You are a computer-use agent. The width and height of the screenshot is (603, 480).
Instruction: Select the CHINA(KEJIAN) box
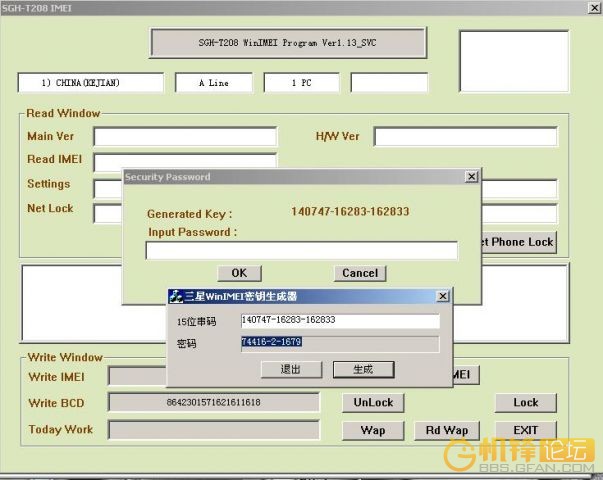point(91,83)
